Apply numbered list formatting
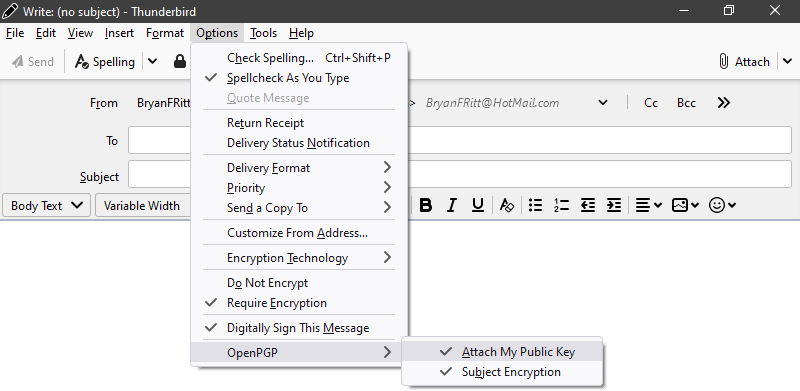This screenshot has height=391, width=800. (561, 205)
